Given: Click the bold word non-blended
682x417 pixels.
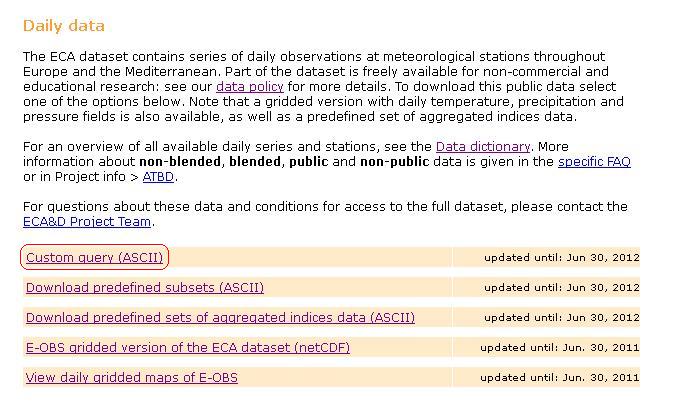Looking at the screenshot, I should pyautogui.click(x=180, y=162).
